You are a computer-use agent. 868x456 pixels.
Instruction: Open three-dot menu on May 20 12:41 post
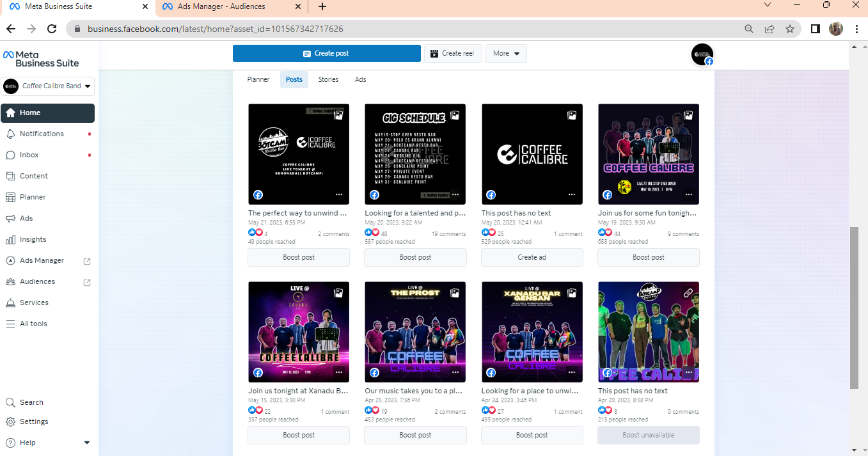572,194
